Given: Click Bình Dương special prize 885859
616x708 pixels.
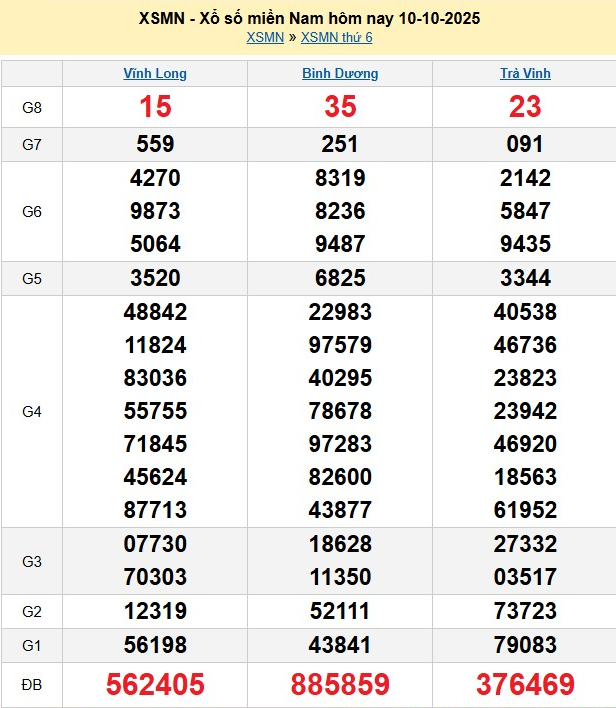Looking at the screenshot, I should [340, 685].
